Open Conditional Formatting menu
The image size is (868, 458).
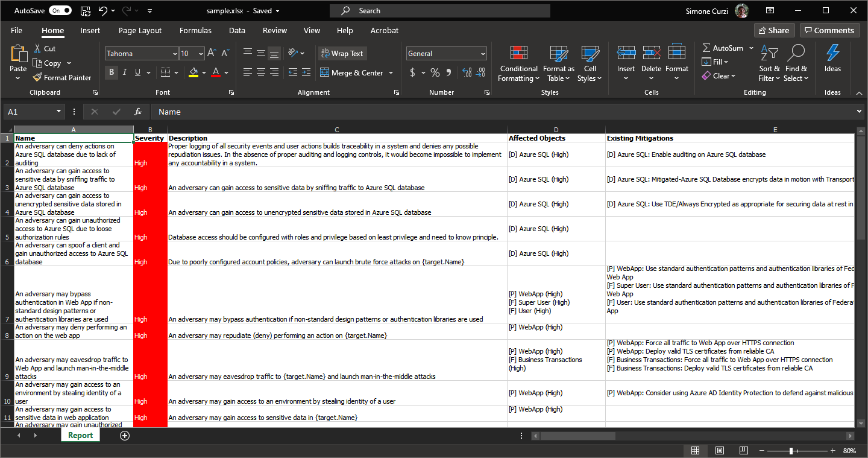(518, 64)
